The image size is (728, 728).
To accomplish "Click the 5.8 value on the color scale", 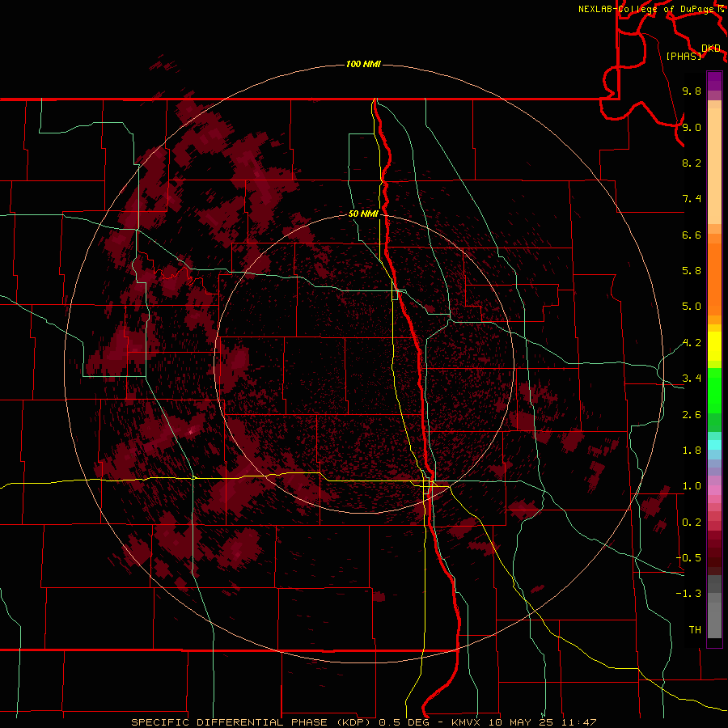I will [692, 271].
